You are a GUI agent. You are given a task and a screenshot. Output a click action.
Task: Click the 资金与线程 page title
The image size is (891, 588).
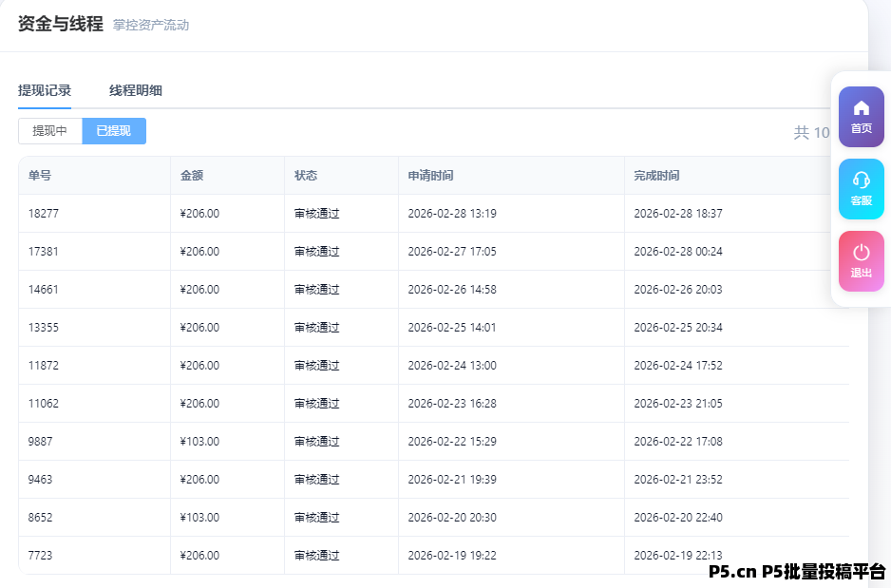[x=60, y=25]
